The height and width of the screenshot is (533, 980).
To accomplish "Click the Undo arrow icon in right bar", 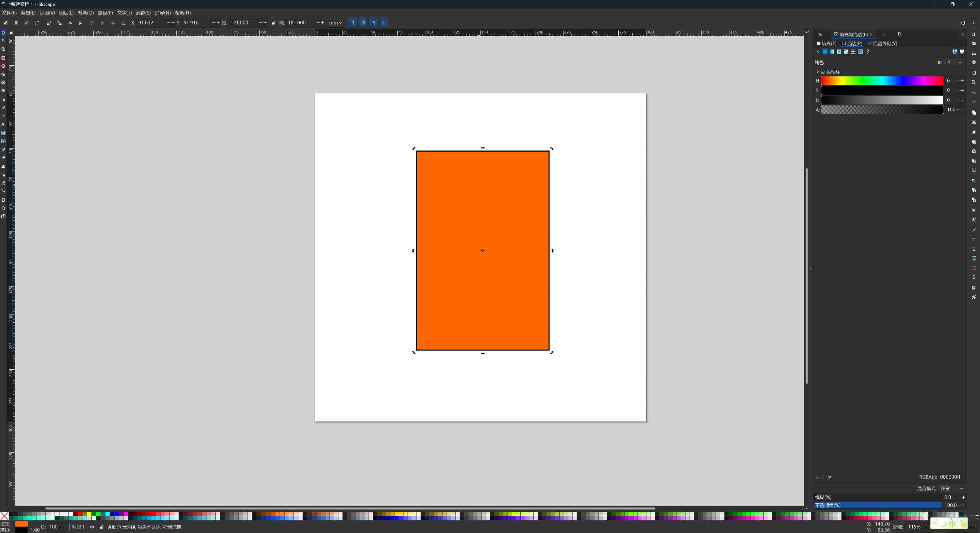I will click(974, 92).
